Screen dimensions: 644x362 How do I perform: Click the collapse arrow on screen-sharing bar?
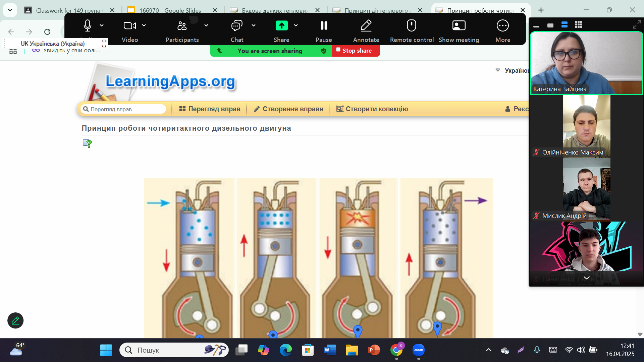click(x=219, y=51)
